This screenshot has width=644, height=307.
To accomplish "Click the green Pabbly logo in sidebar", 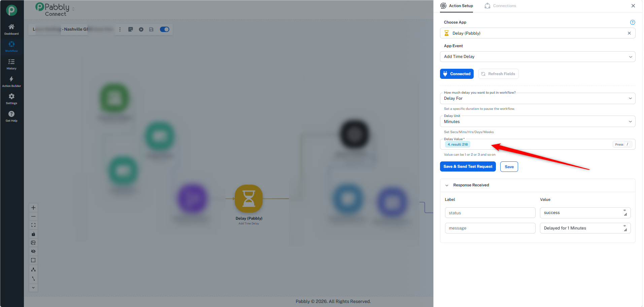I will click(11, 10).
